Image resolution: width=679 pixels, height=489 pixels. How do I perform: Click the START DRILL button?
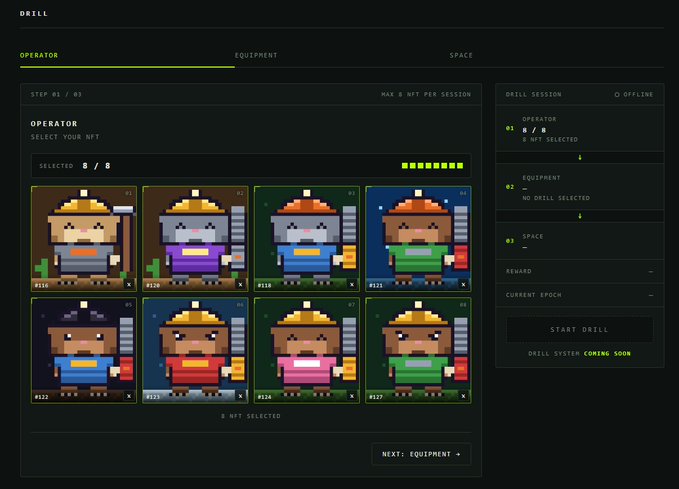click(579, 330)
